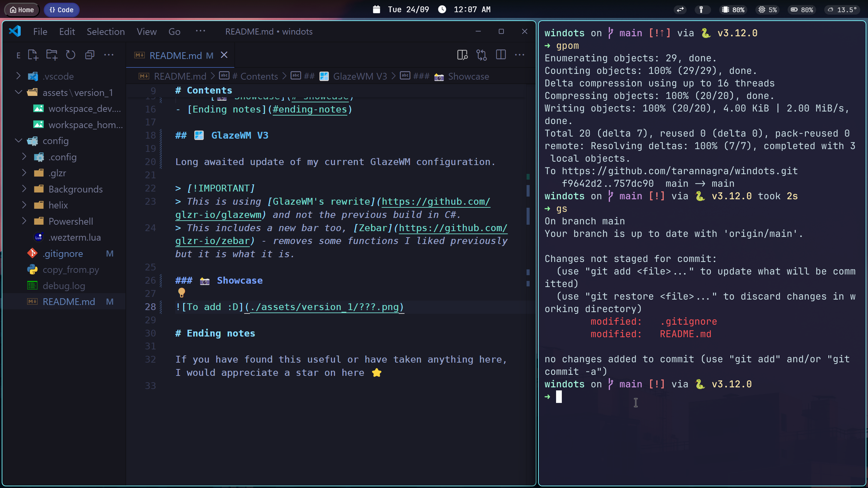This screenshot has height=488, width=868.
Task: Click the GlazeWM V3 breadcrumb
Action: tap(360, 76)
